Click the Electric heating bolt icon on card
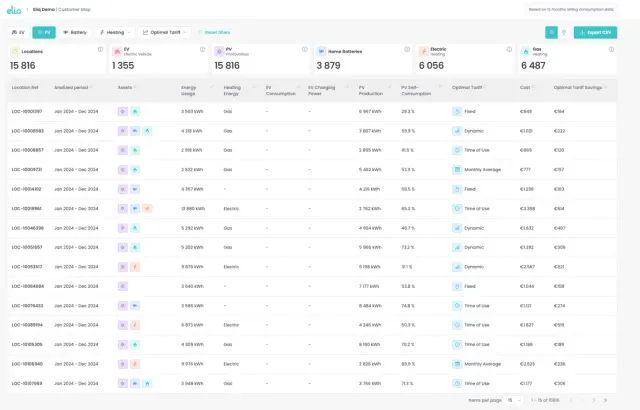This screenshot has width=640, height=410. (424, 51)
